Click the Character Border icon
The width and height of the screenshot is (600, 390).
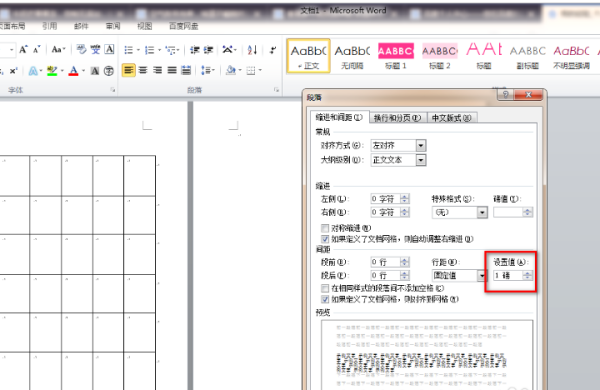[109, 49]
